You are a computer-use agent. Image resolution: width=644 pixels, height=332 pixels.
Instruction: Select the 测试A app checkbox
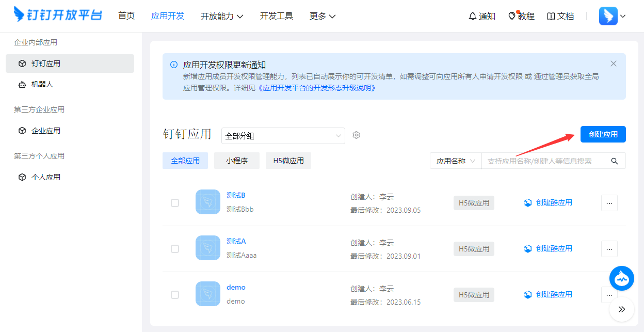pyautogui.click(x=175, y=249)
